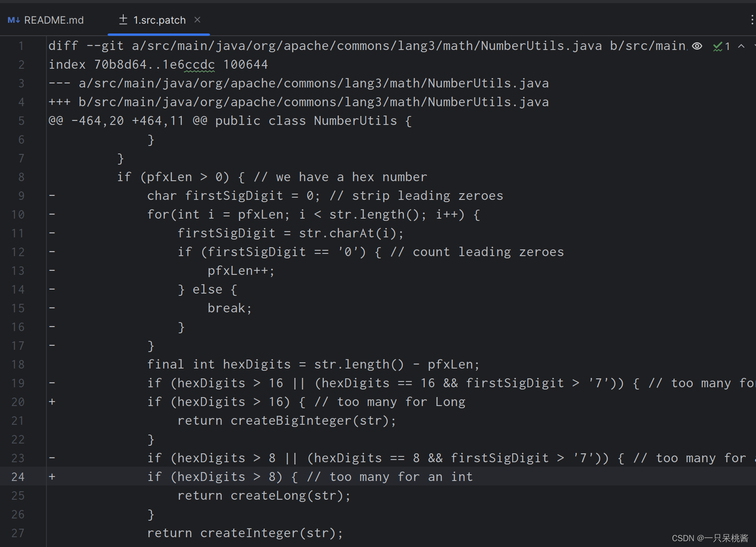The height and width of the screenshot is (547, 756).
Task: Click the Markdown icon on README.md tab
Action: [x=14, y=20]
